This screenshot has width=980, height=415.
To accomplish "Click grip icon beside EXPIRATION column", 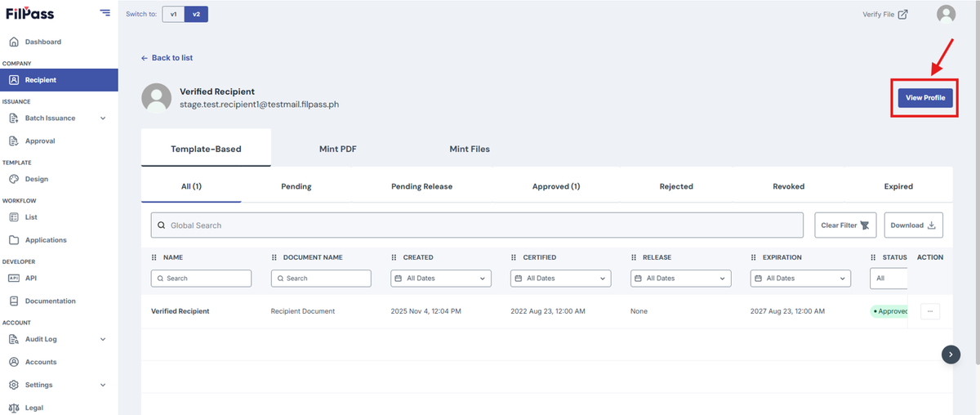I will [x=754, y=257].
